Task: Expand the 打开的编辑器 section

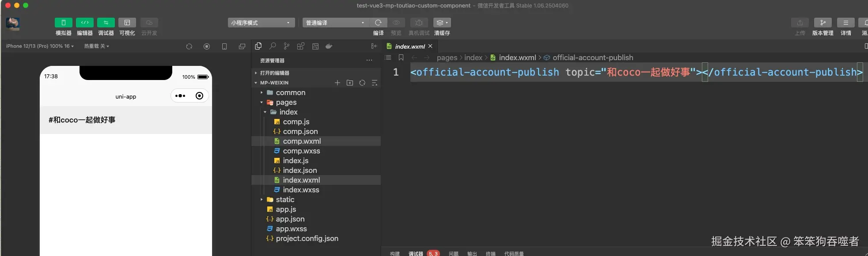Action: [316, 73]
